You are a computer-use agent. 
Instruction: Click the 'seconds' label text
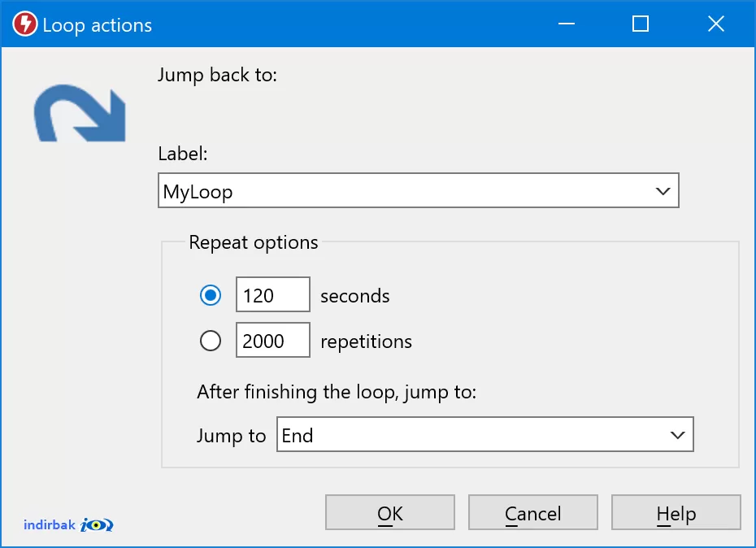point(355,296)
